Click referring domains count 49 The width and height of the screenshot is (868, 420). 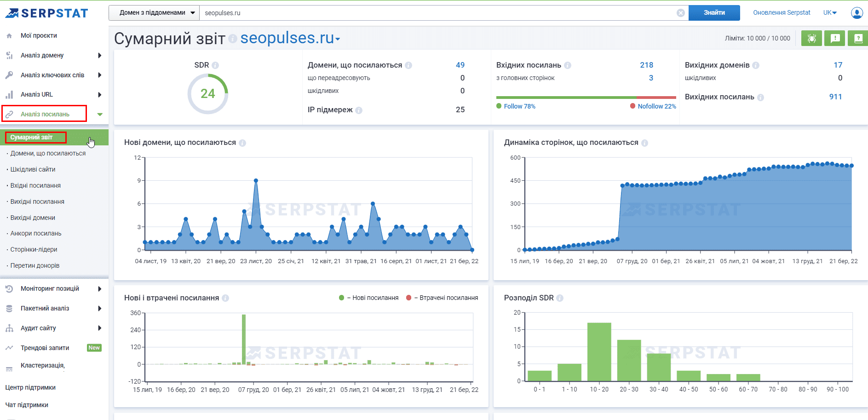tap(460, 65)
